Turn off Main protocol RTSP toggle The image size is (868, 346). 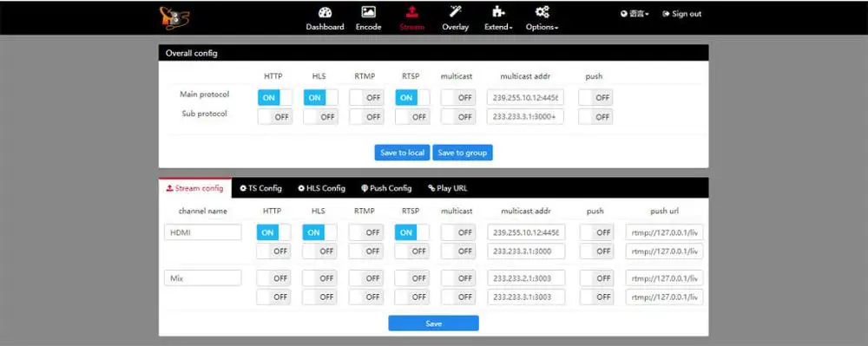(412, 98)
